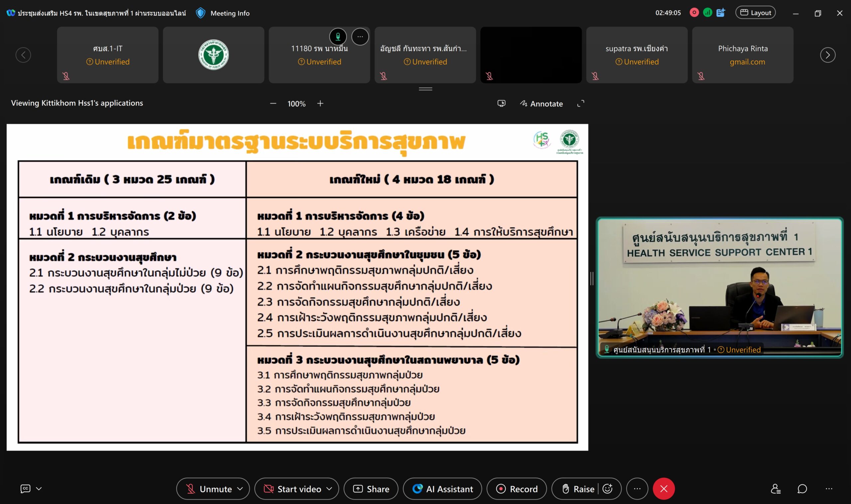This screenshot has width=851, height=504.
Task: Click slide row "3.1 การศึกษาพฤติกรรมสุขภาพกลุ่มป่วย"
Action: pos(340,375)
